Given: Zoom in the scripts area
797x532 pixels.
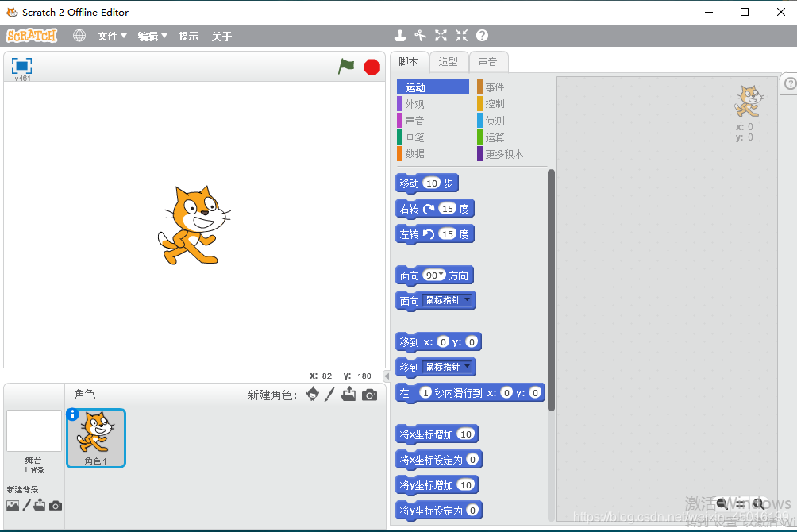Looking at the screenshot, I should [x=758, y=504].
